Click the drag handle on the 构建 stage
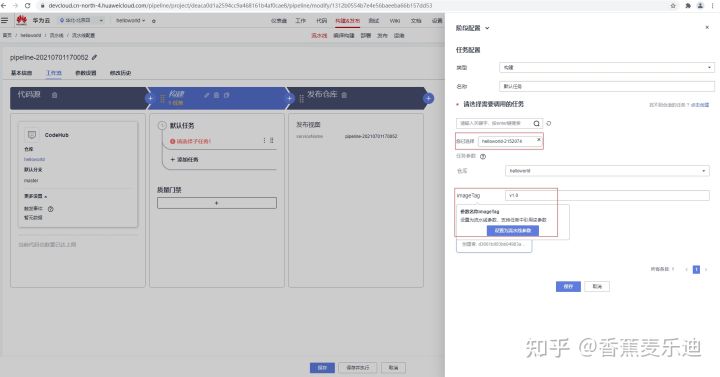This screenshot has width=720, height=377. [x=162, y=98]
